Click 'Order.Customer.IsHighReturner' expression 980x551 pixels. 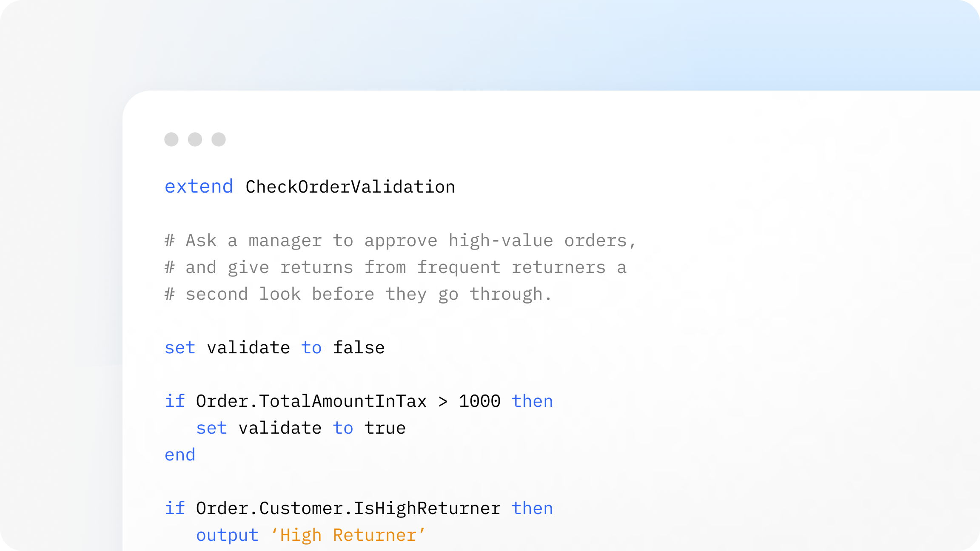click(348, 508)
